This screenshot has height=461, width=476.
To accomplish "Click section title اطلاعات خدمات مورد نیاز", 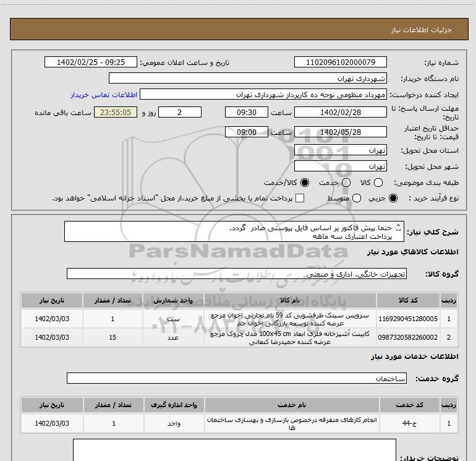I will point(415,356).
